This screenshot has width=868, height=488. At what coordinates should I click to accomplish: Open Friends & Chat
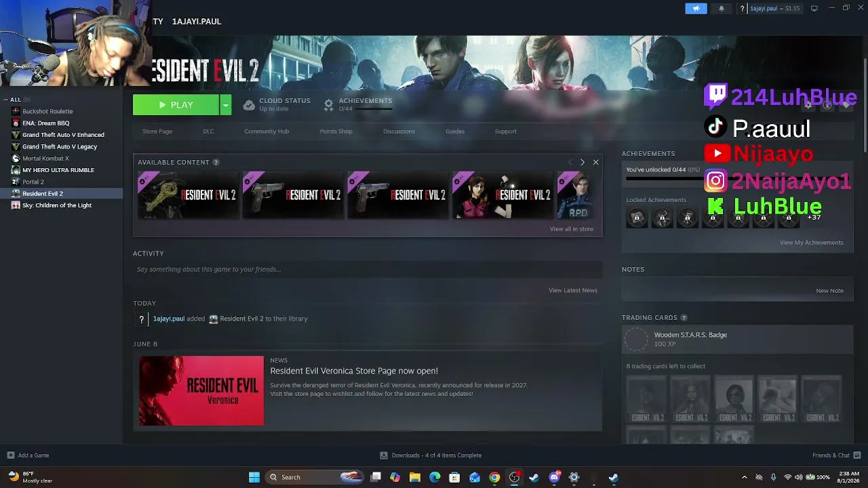click(x=837, y=455)
